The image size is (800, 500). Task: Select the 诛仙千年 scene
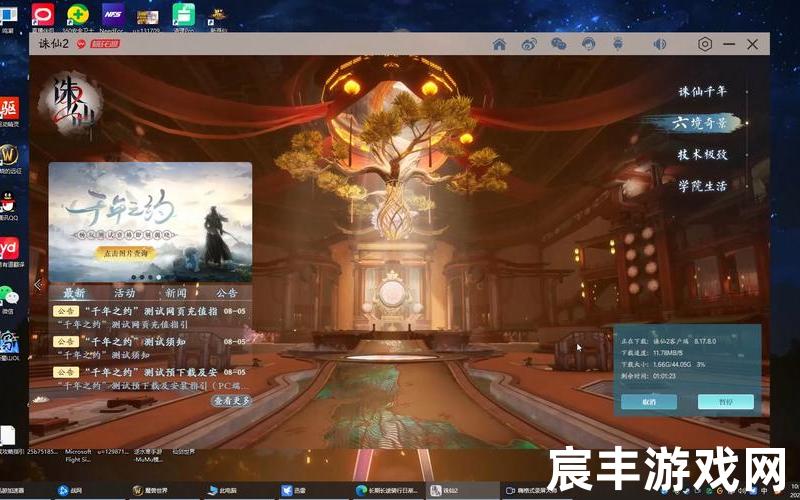pos(702,92)
